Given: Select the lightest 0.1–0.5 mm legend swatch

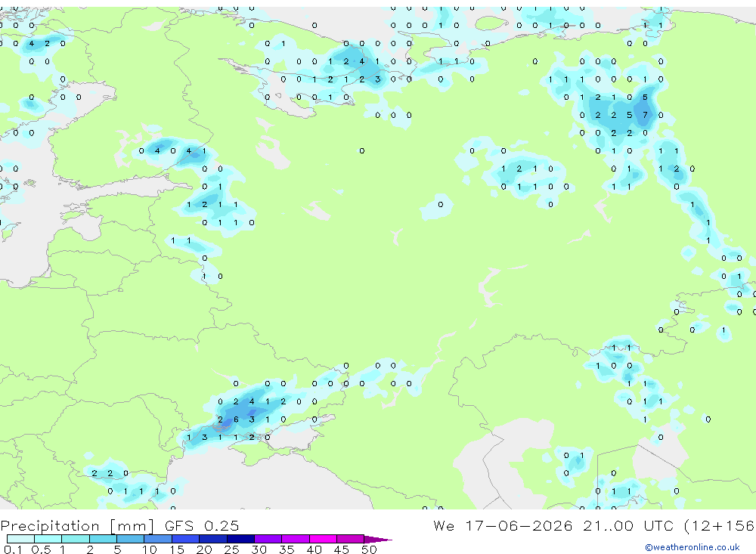Looking at the screenshot, I should (x=20, y=539).
